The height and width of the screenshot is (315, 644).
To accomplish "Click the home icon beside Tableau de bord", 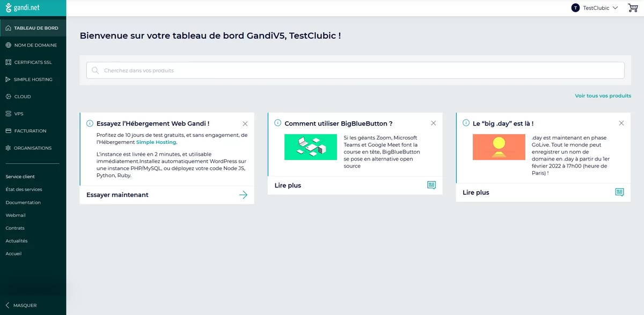I will [8, 28].
